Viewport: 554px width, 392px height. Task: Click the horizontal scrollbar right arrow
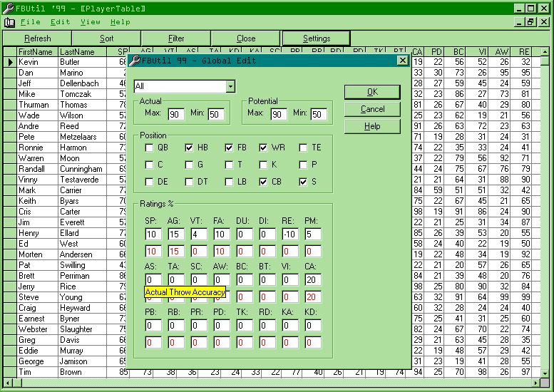[x=536, y=383]
